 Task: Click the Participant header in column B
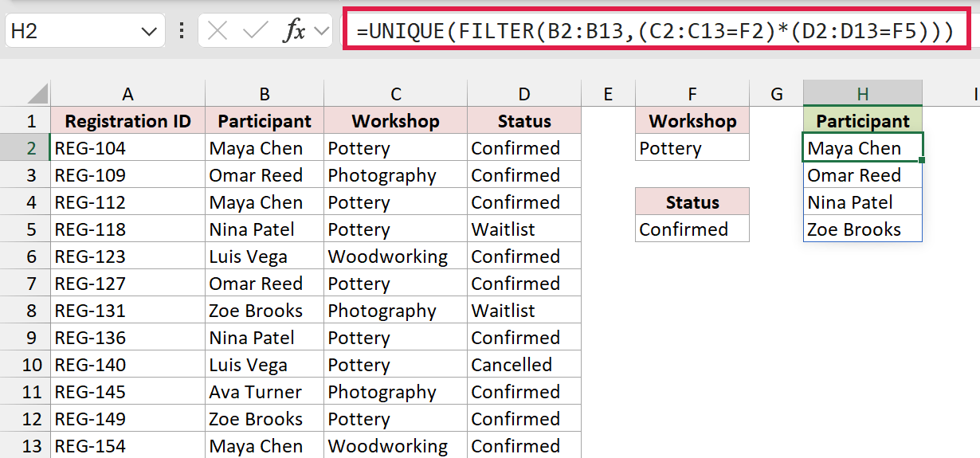coord(265,121)
